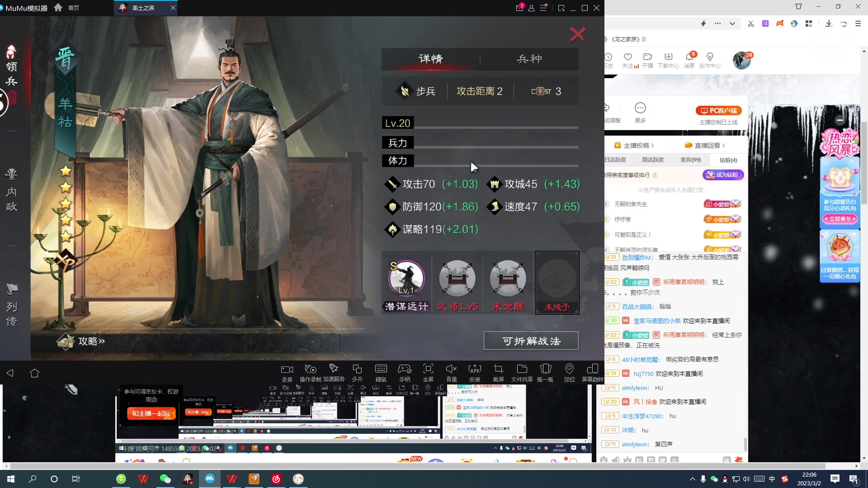
Task: Open the orange gamepad browser extension
Action: click(780, 23)
